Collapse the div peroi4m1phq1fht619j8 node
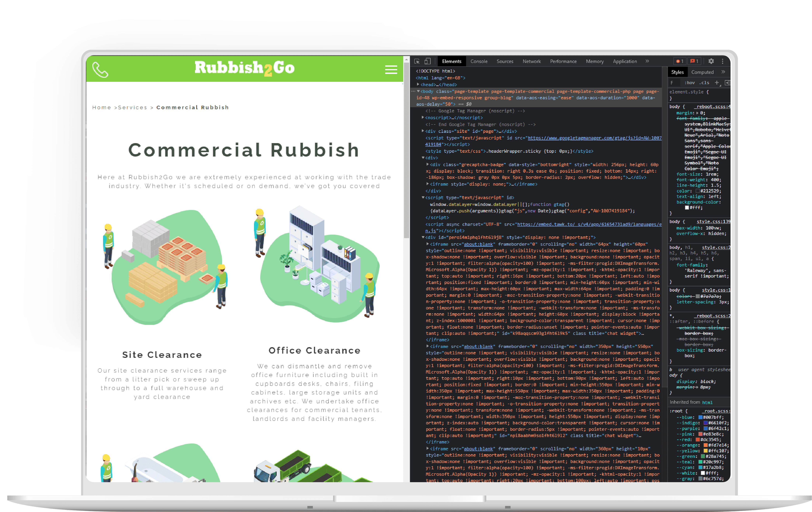Image resolution: width=812 pixels, height=512 pixels. click(423, 237)
